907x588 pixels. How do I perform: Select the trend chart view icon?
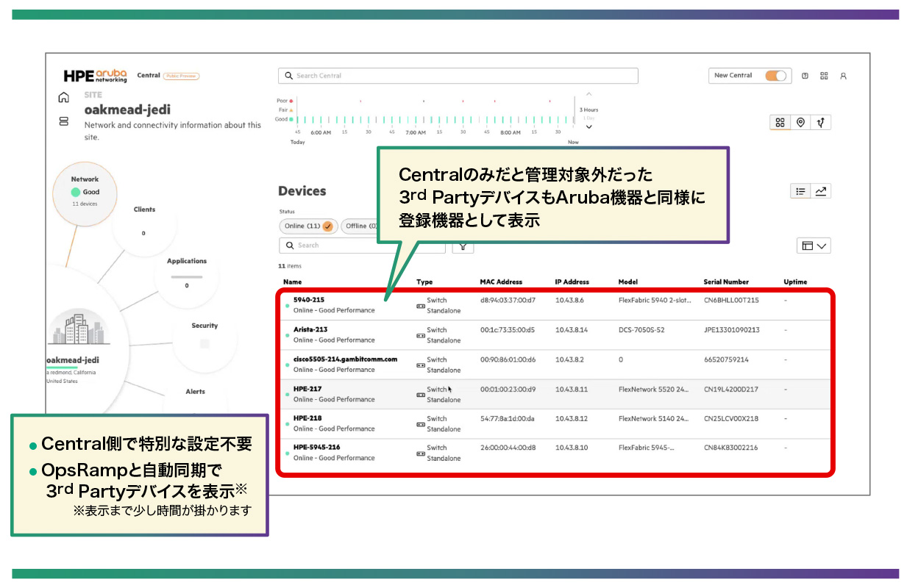pos(821,191)
